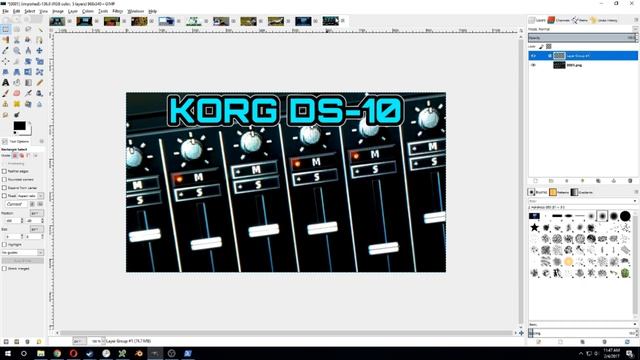Toggle lock alpha channel checkerboard icon
The image size is (640, 360).
coord(549,47)
